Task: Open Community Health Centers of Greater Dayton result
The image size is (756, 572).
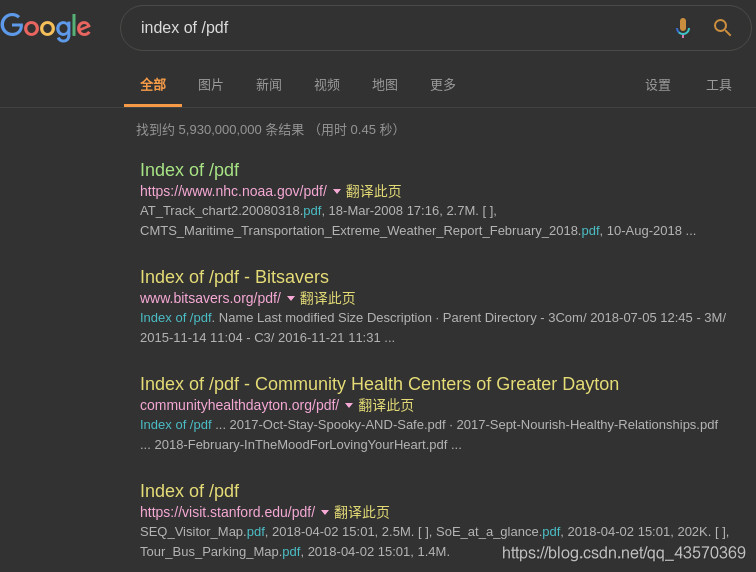Action: click(379, 384)
